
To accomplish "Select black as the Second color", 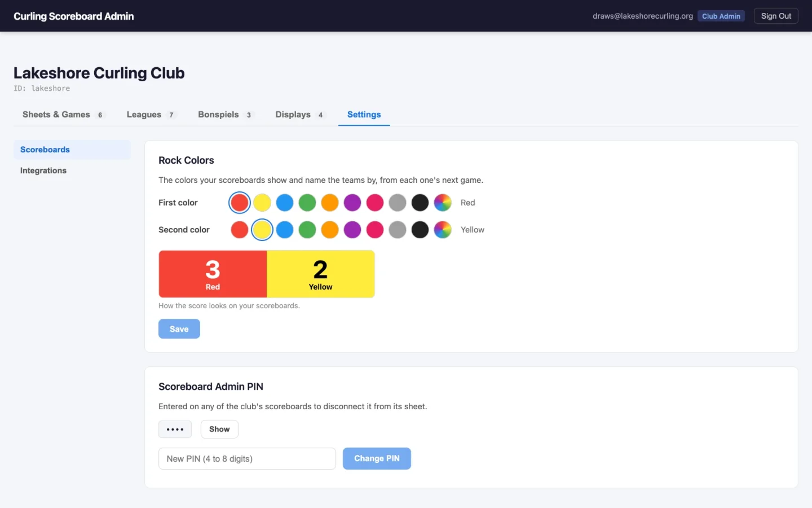I will [x=420, y=230].
